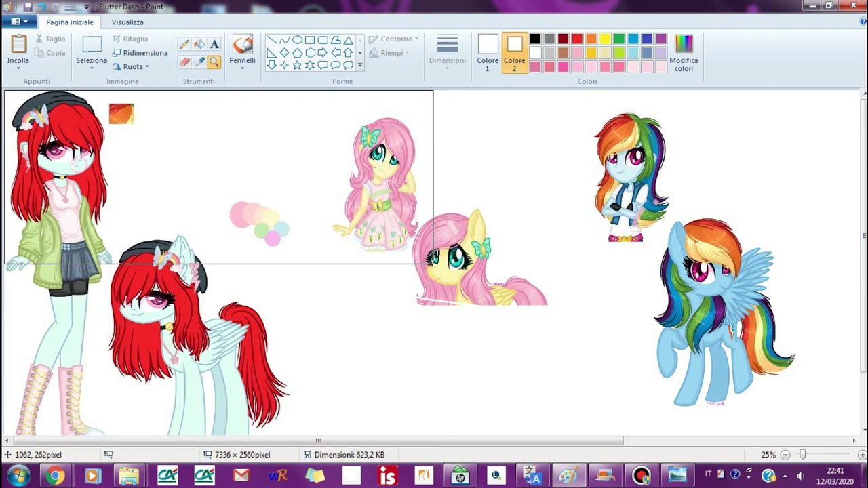Click the Save icon in title bar
The width and height of the screenshot is (868, 488).
click(x=28, y=7)
